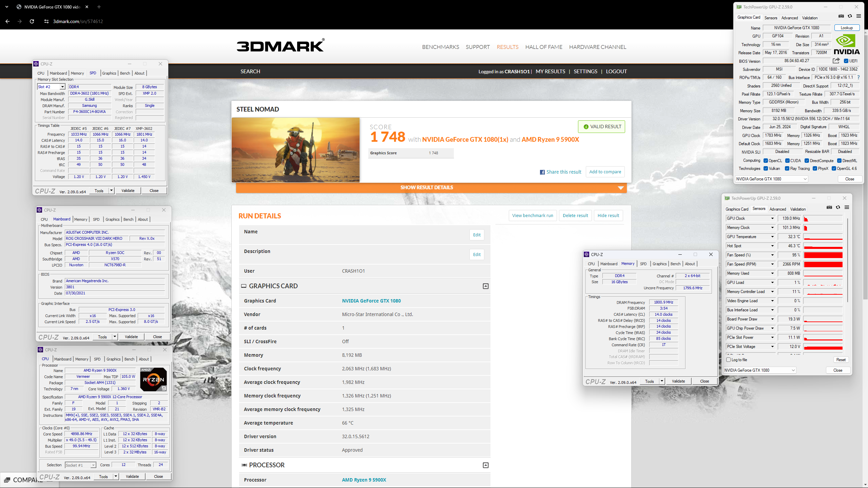The width and height of the screenshot is (868, 488).
Task: Click the browser back arrow
Action: 7,21
